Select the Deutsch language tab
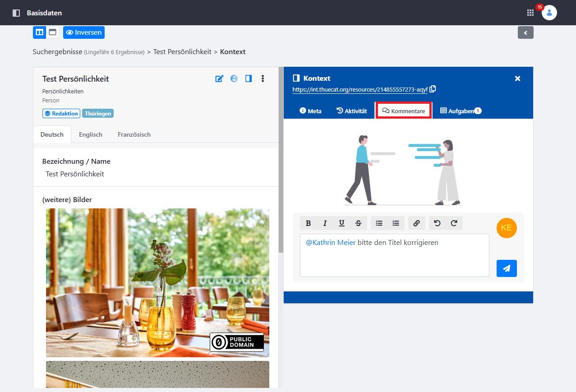This screenshot has height=392, width=576. point(52,134)
